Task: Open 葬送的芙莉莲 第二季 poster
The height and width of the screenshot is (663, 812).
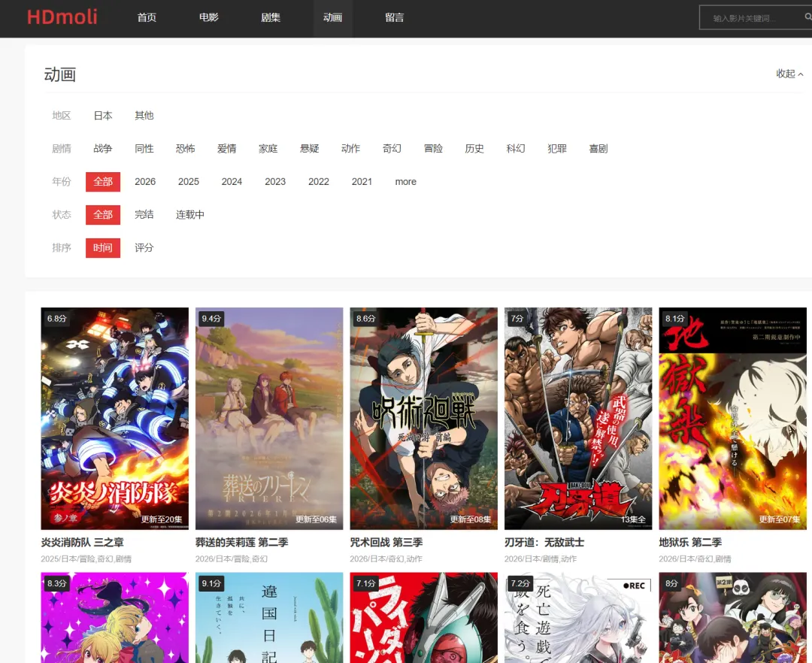Action: (x=269, y=419)
